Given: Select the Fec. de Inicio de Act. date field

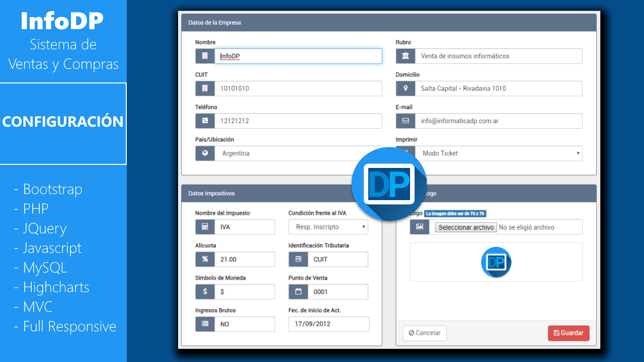Looking at the screenshot, I should [x=329, y=324].
